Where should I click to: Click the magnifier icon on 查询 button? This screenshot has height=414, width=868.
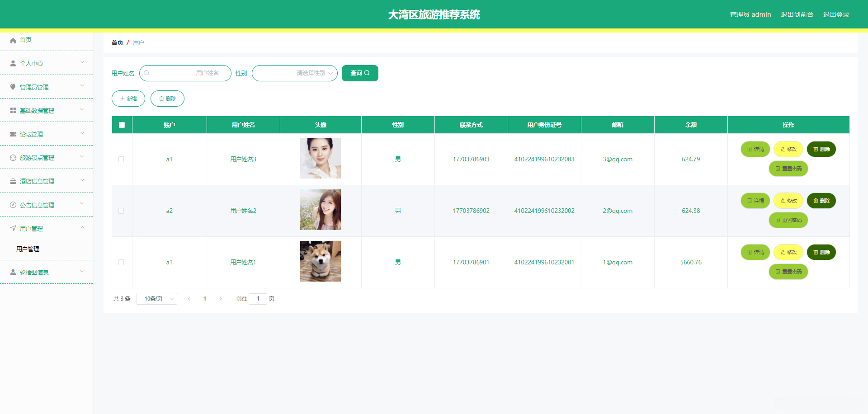coord(367,73)
